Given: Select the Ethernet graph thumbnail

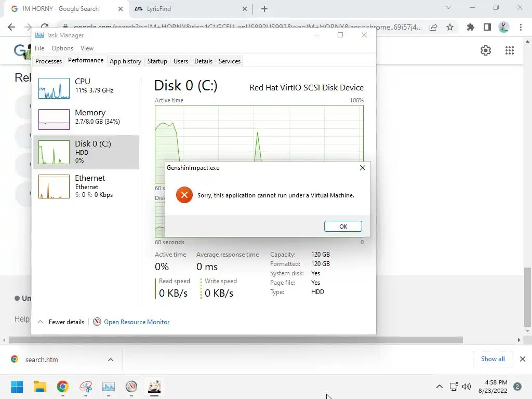Looking at the screenshot, I should (x=54, y=187).
